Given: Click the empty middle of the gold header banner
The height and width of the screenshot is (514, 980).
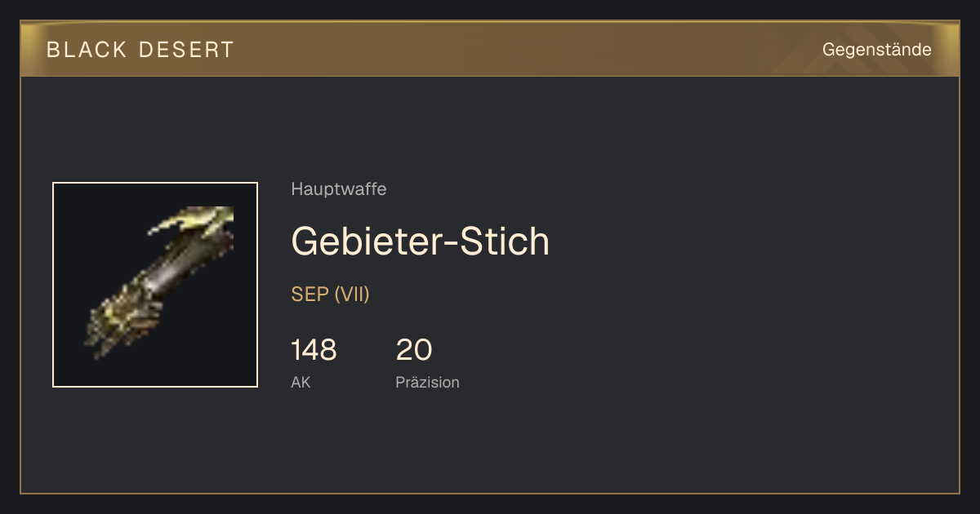Looking at the screenshot, I should click(523, 49).
